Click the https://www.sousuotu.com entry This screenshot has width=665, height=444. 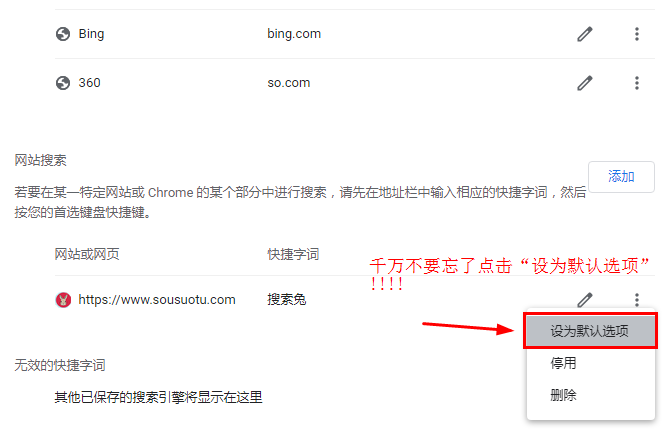coord(157,300)
